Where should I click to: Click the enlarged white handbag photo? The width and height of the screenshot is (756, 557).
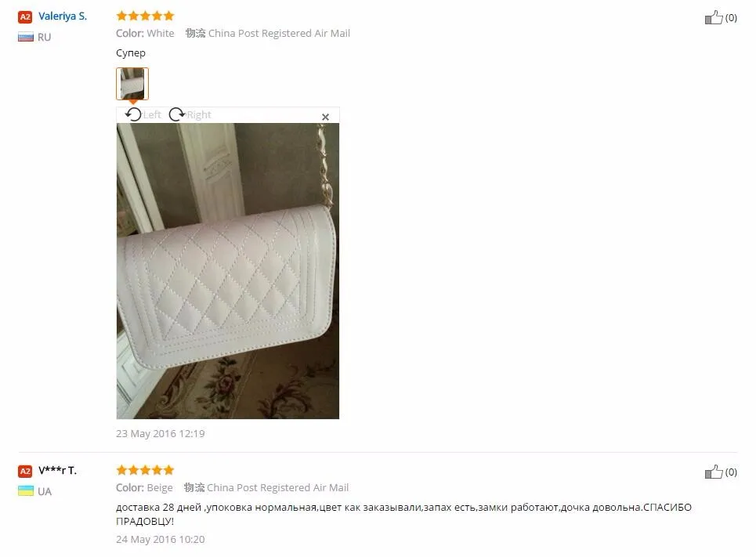(x=227, y=271)
